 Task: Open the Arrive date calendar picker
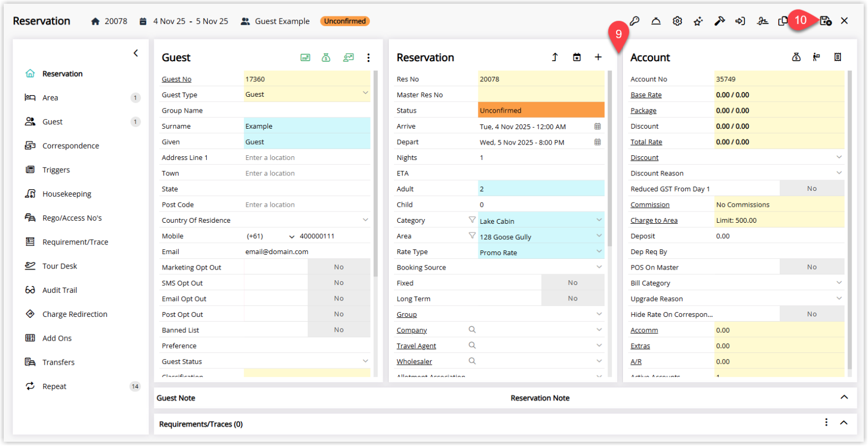[x=597, y=127]
